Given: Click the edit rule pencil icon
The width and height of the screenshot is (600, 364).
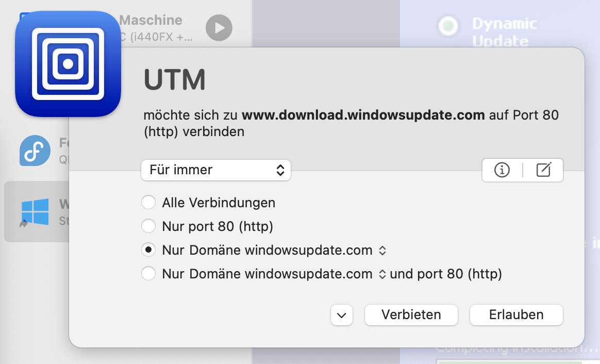Looking at the screenshot, I should pyautogui.click(x=544, y=170).
